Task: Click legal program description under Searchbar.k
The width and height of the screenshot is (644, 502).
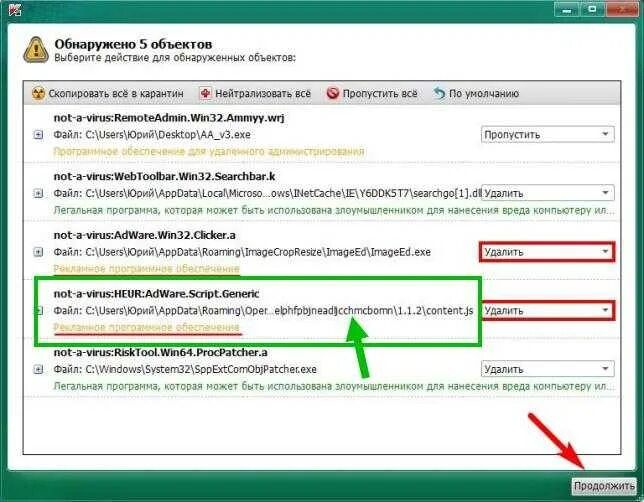Action: pyautogui.click(x=334, y=210)
